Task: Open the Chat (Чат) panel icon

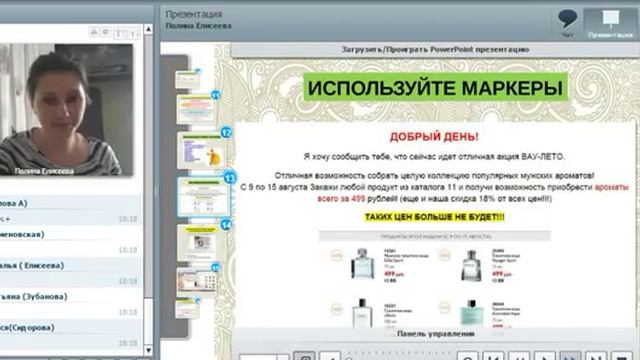Action: click(567, 23)
